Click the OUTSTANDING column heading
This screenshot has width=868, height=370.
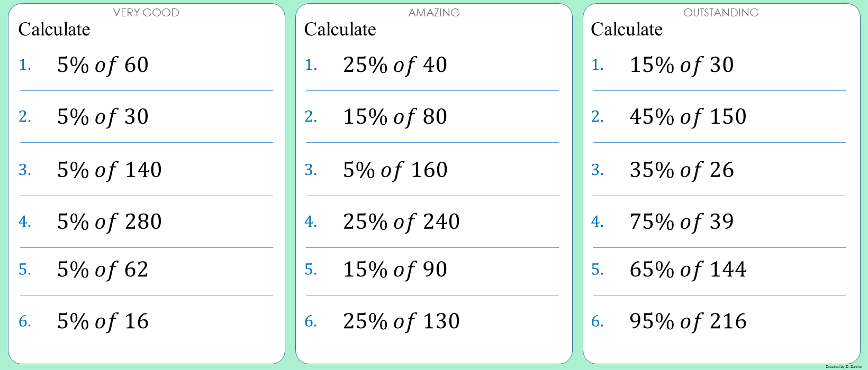[721, 13]
